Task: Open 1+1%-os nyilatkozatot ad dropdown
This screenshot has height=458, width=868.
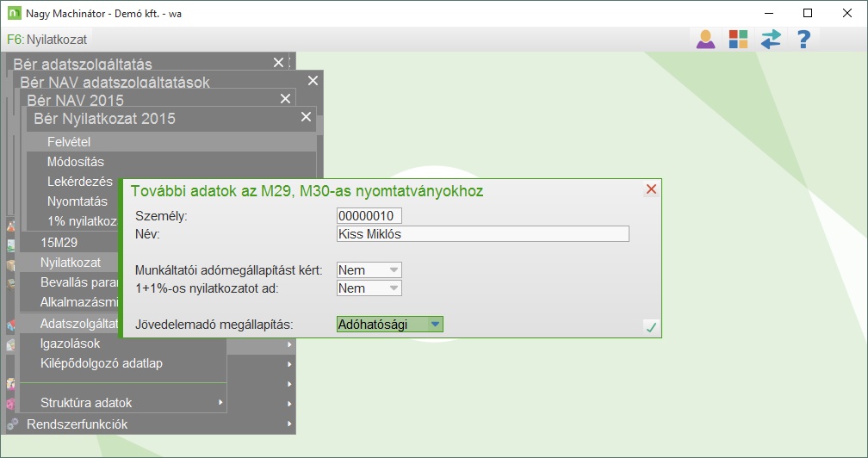Action: pyautogui.click(x=369, y=288)
